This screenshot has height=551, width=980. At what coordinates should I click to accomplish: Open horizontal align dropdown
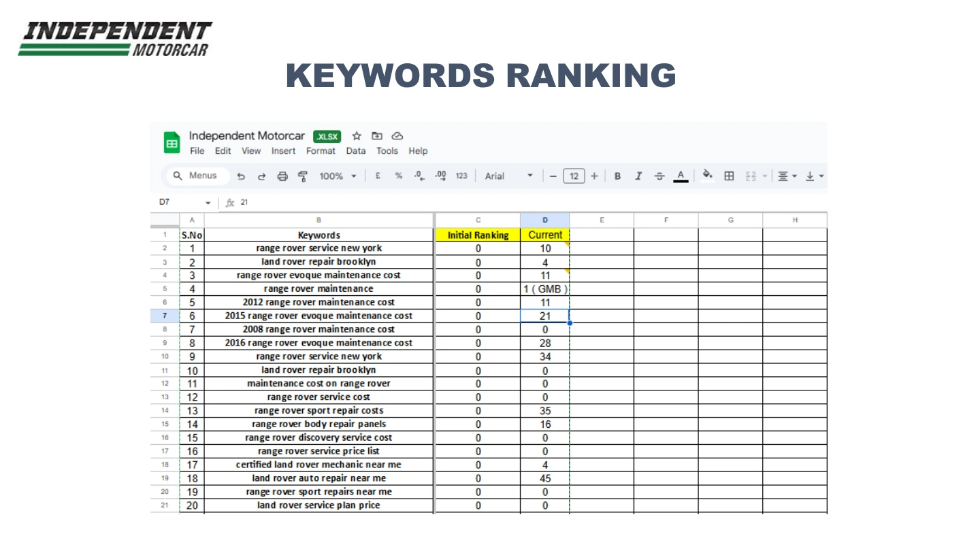click(x=787, y=176)
